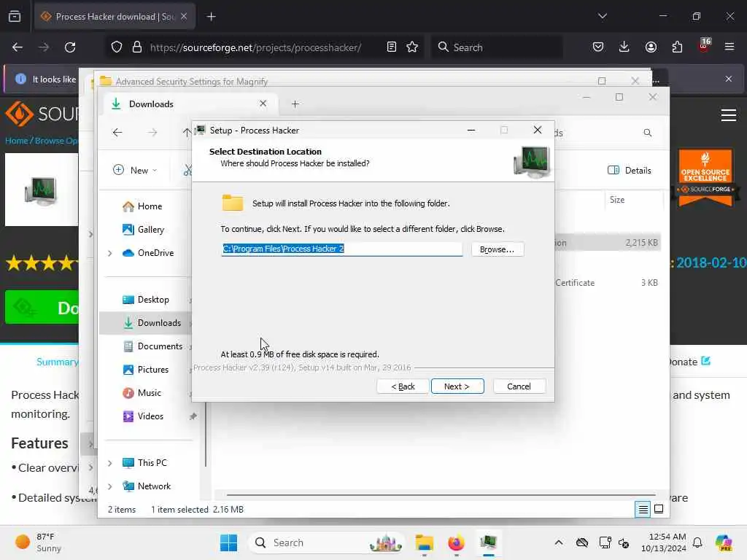Screen dimensions: 747x560
Task: Open Windows Start menu
Action: coord(228,542)
